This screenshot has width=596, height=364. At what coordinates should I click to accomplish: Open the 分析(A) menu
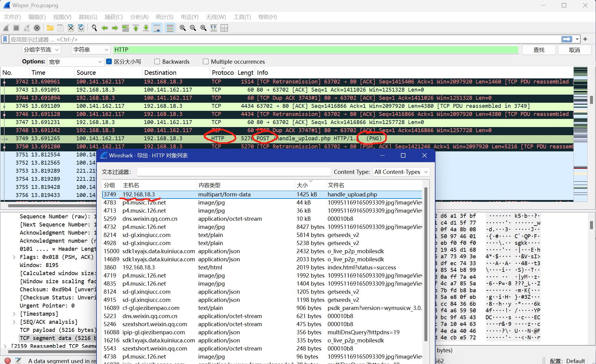139,17
